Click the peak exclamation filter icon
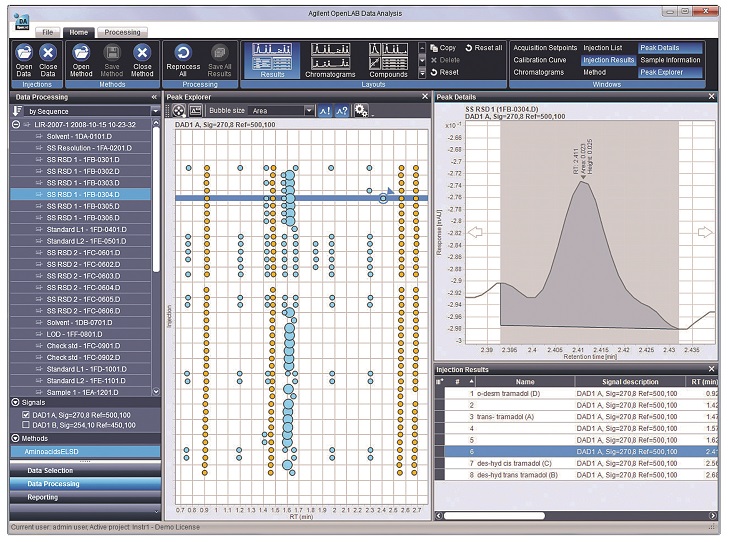This screenshot has height=542, width=730. click(324, 111)
